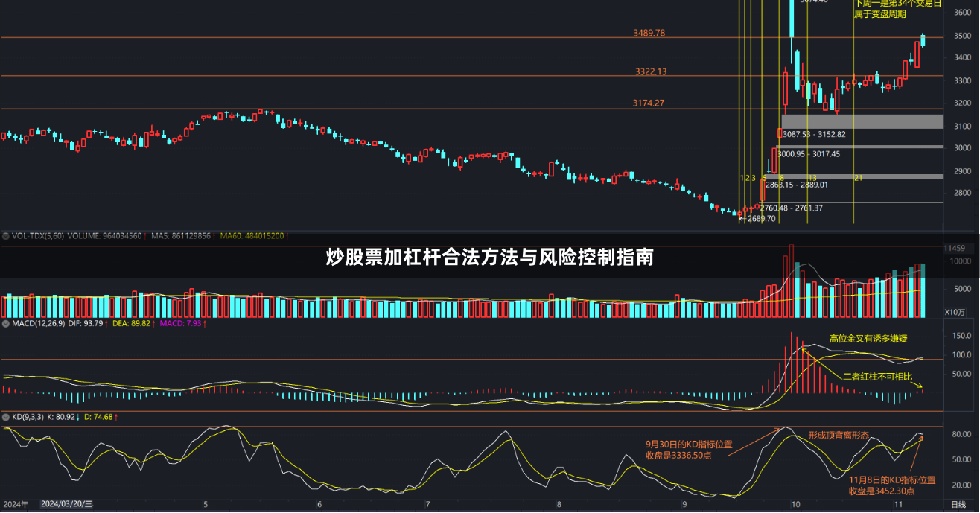Open the VOL-TDX indicator dropdown arrow
The height and width of the screenshot is (513, 980).
[5, 235]
